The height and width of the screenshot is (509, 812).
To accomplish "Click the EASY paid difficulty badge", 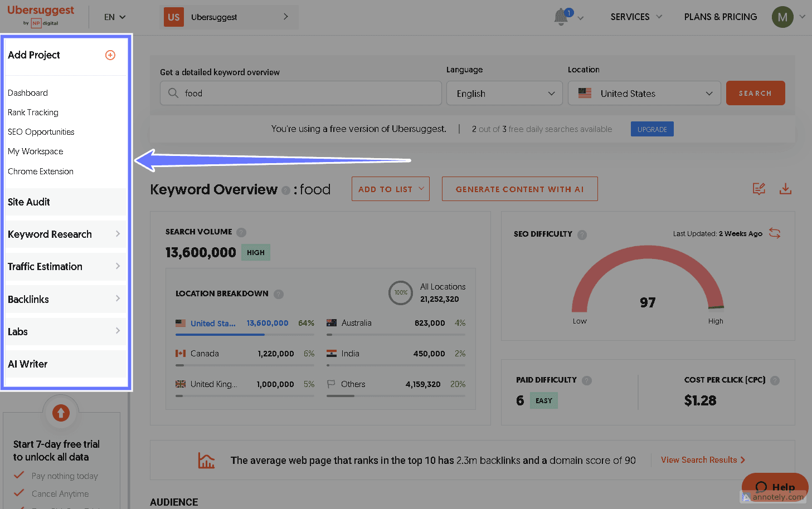I will (544, 400).
